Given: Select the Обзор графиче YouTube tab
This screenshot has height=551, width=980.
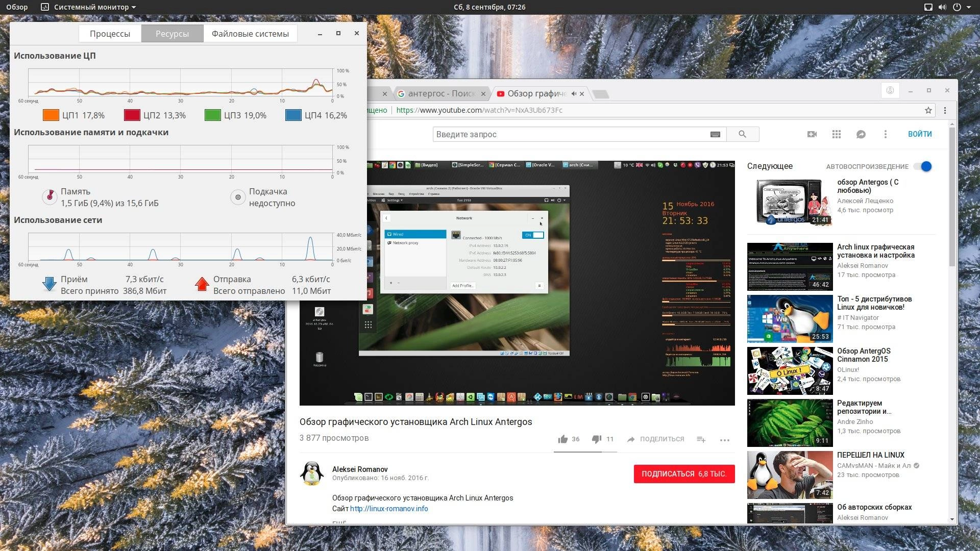Looking at the screenshot, I should [536, 93].
